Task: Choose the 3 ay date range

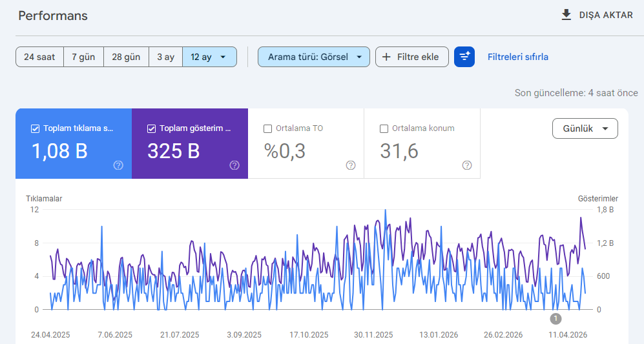Action: [165, 57]
